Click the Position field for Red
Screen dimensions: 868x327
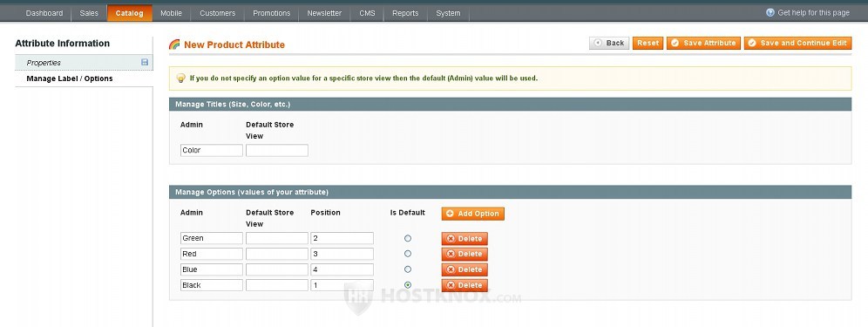(x=342, y=254)
